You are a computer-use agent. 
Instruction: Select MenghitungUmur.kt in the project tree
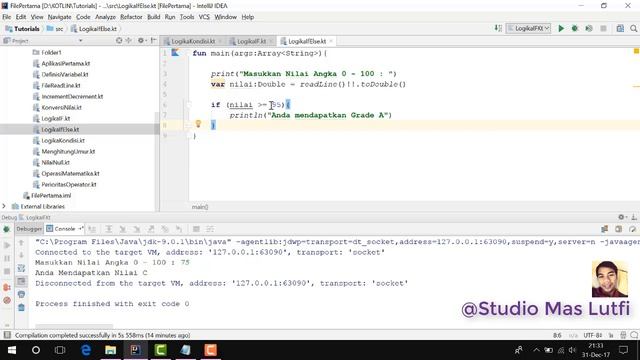64,151
